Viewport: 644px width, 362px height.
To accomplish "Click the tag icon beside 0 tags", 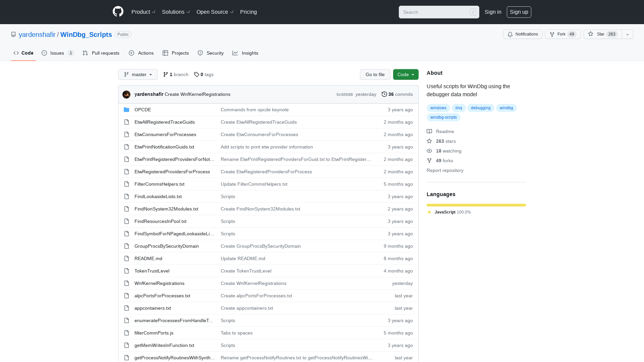I will click(197, 74).
